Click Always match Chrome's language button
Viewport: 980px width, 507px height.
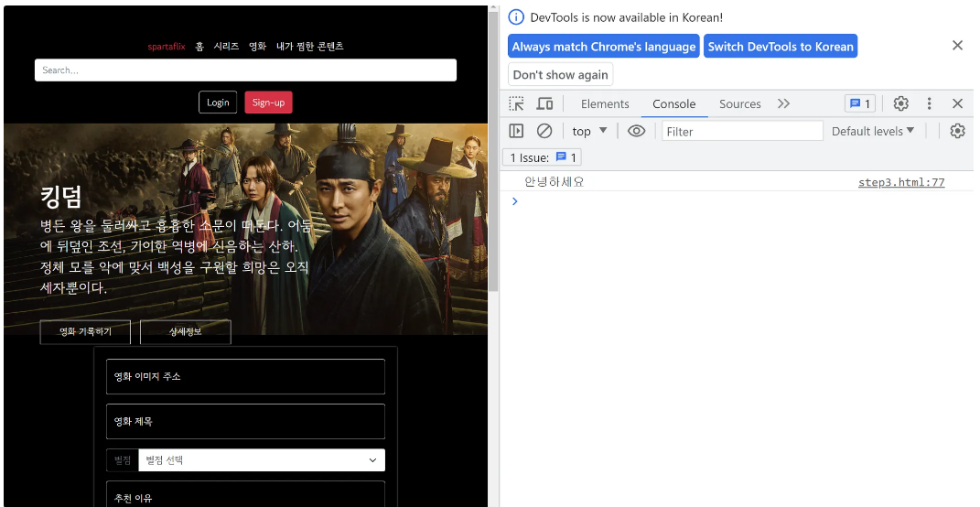(x=603, y=47)
